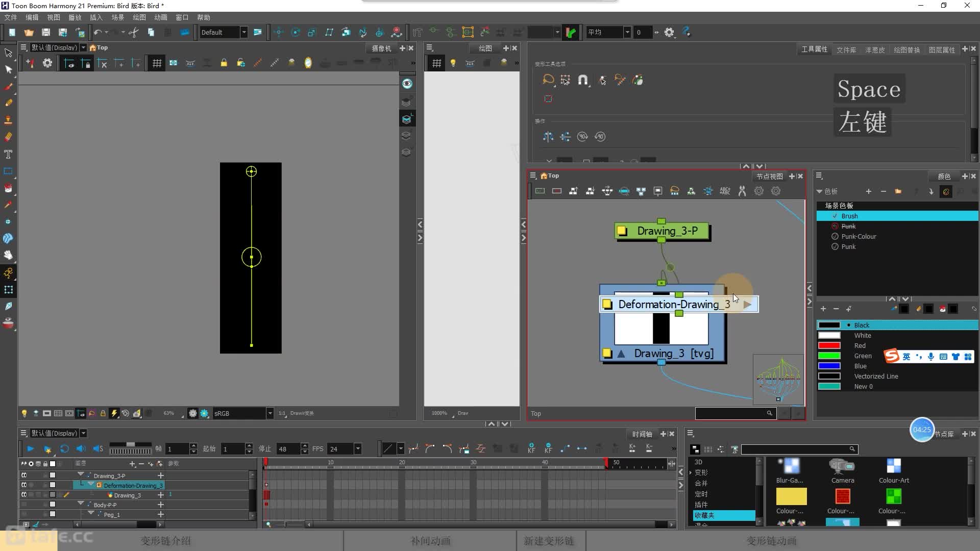The height and width of the screenshot is (551, 980).
Task: Click the grid icon in camera view toolbar
Action: pyautogui.click(x=157, y=63)
